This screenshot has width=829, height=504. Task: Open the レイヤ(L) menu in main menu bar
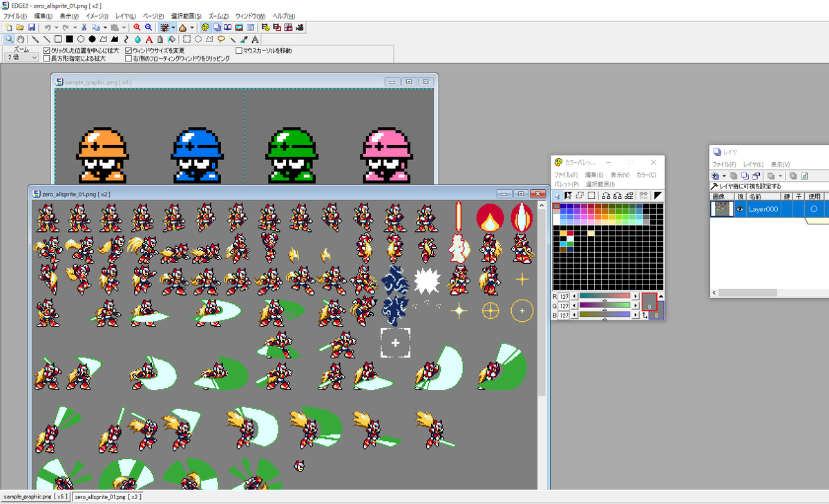pyautogui.click(x=126, y=16)
